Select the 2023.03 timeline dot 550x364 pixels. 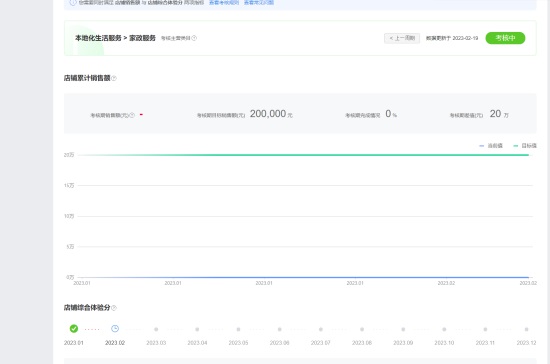[156, 329]
